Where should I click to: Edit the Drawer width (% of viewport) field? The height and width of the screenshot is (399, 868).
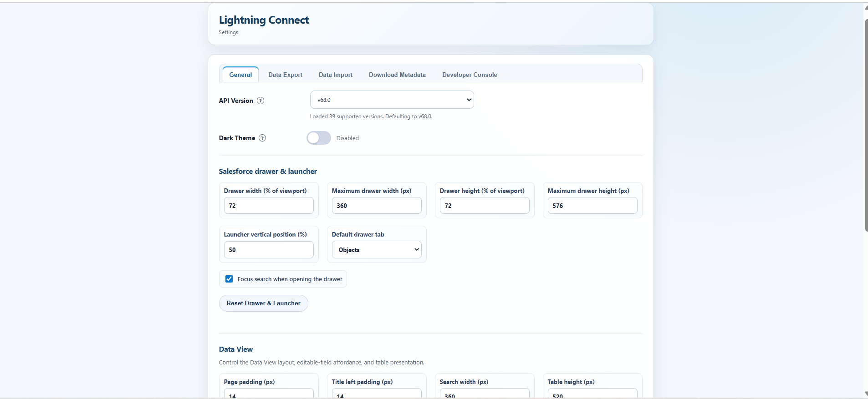269,206
